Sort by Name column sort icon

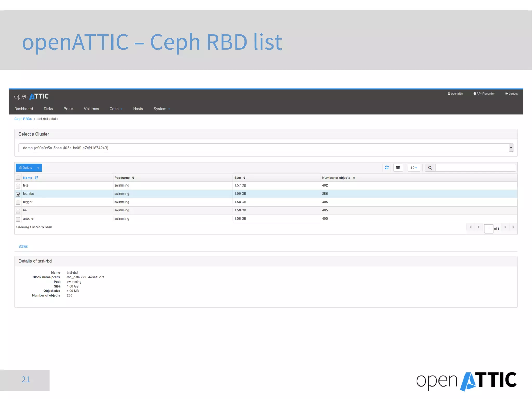pyautogui.click(x=37, y=178)
